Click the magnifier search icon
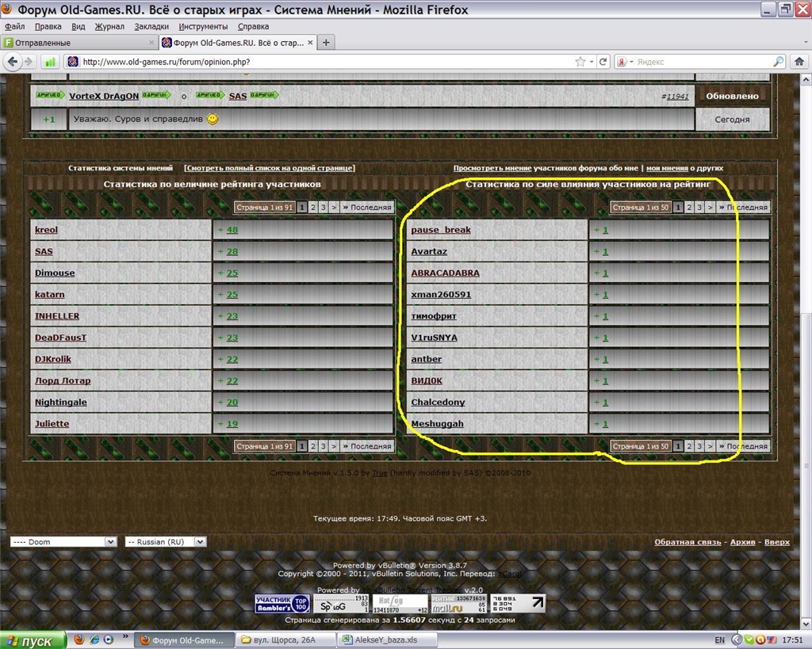This screenshot has width=812, height=649. pos(779,62)
